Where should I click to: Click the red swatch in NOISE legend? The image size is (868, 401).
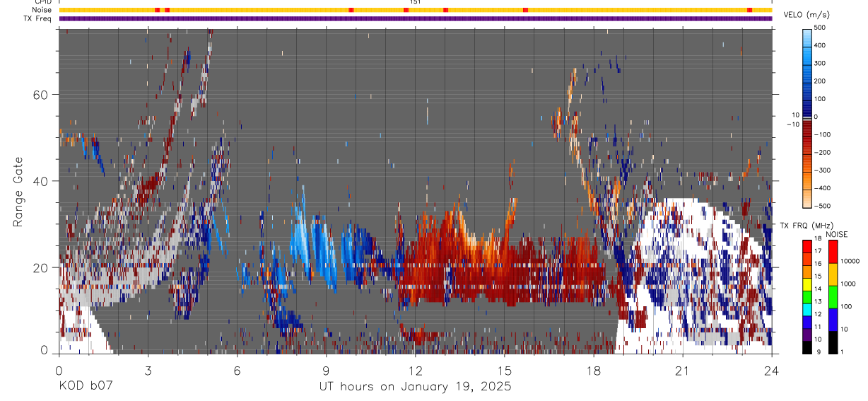tap(832, 252)
